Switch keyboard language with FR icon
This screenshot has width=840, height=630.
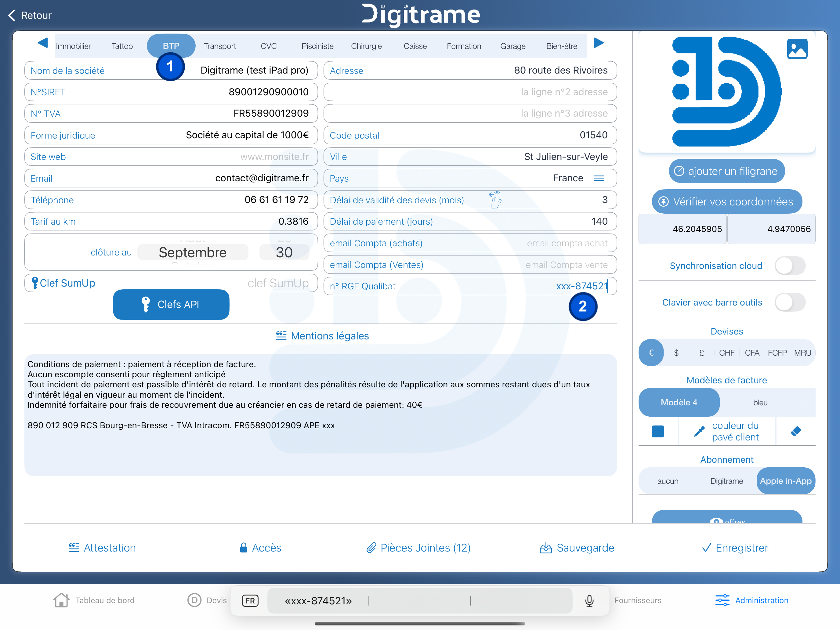tap(250, 601)
